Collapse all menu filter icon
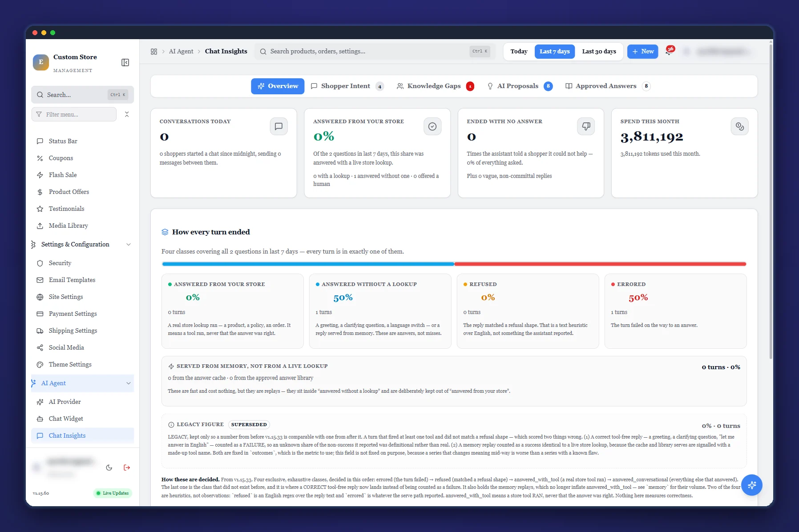Viewport: 799px width, 532px height. click(127, 114)
